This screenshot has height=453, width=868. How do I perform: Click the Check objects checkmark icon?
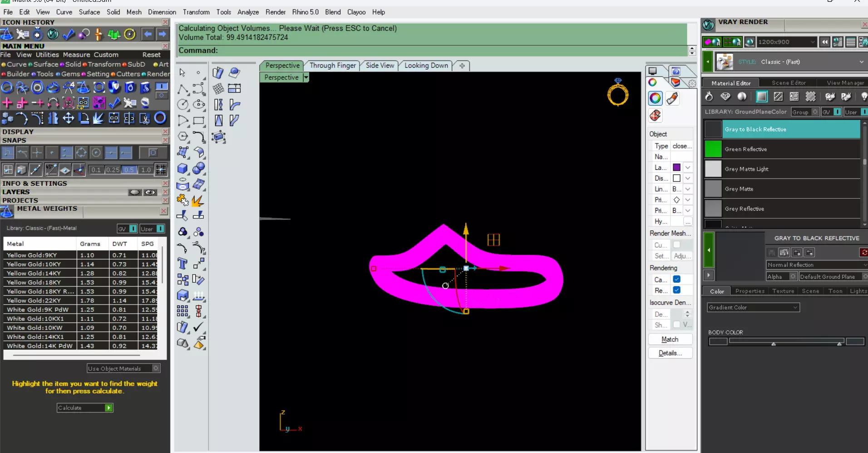(x=198, y=327)
